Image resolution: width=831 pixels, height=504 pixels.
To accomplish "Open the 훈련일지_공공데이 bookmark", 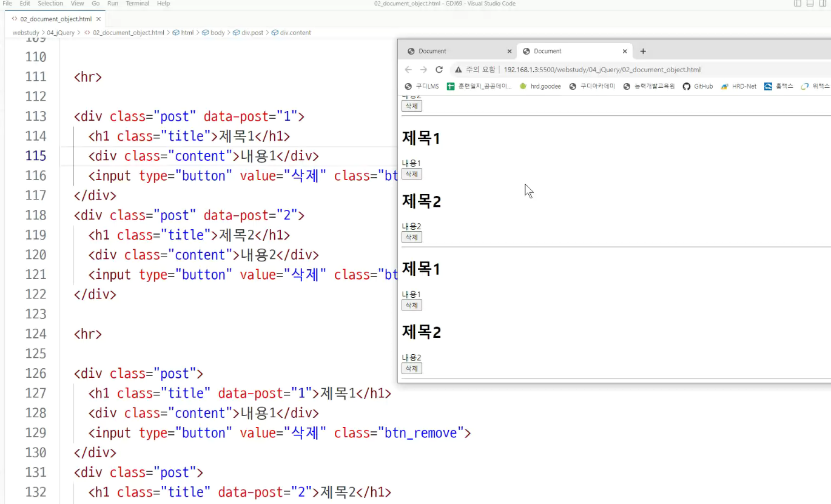I will coord(479,86).
